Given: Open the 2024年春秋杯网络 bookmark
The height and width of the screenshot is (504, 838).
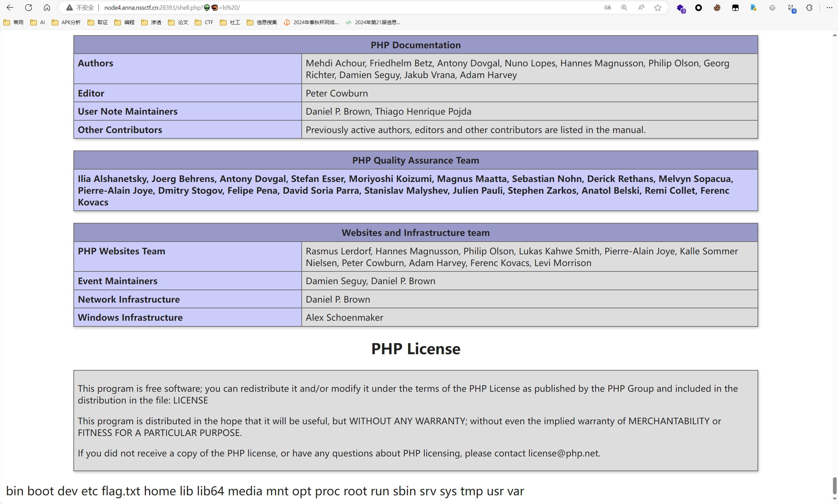Looking at the screenshot, I should click(x=311, y=22).
